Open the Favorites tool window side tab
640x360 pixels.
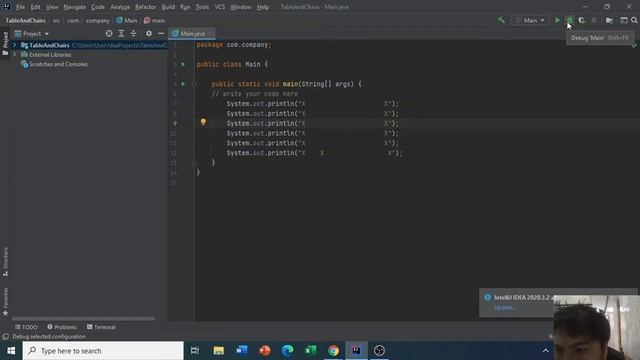click(x=5, y=301)
